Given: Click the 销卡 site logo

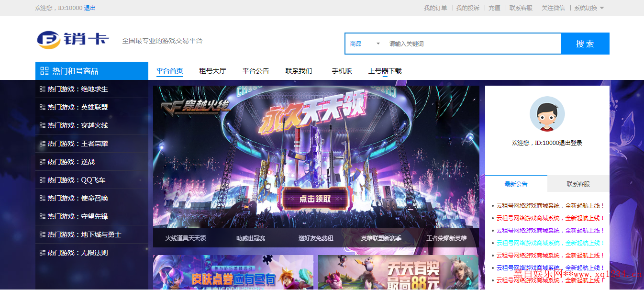Looking at the screenshot, I should (73, 40).
